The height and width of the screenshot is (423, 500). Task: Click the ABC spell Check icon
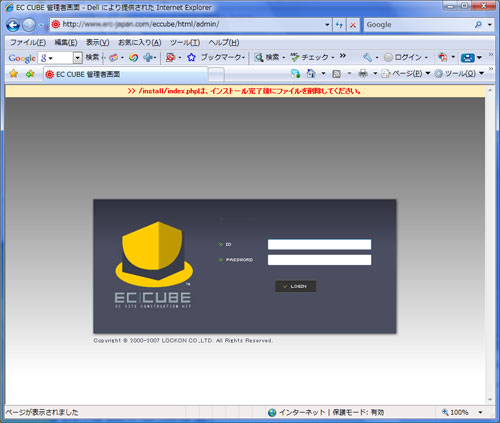click(x=295, y=57)
